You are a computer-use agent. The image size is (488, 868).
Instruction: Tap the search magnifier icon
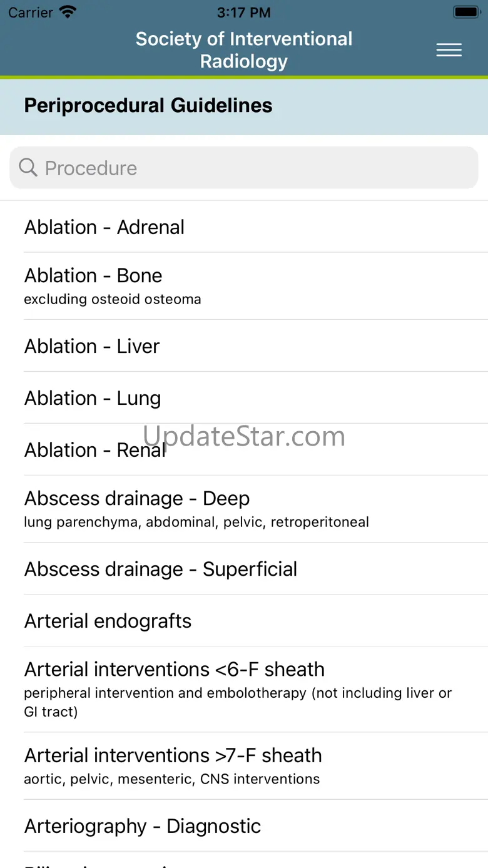pyautogui.click(x=28, y=167)
